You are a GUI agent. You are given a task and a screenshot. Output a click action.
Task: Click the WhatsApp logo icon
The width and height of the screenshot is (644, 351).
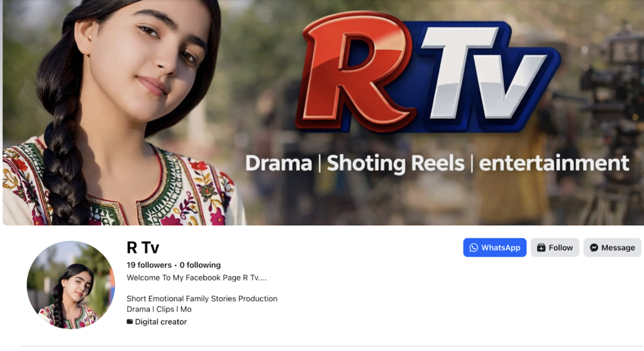coord(474,248)
